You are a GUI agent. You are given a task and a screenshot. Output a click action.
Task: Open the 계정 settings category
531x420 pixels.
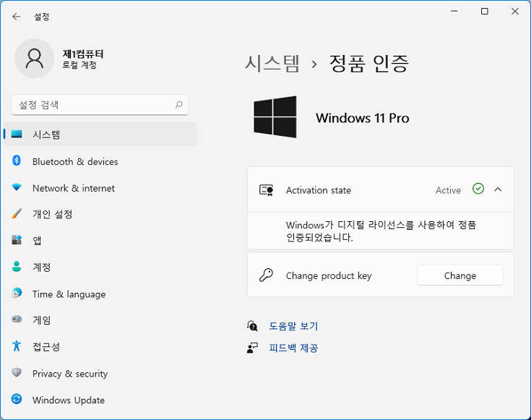100,267
